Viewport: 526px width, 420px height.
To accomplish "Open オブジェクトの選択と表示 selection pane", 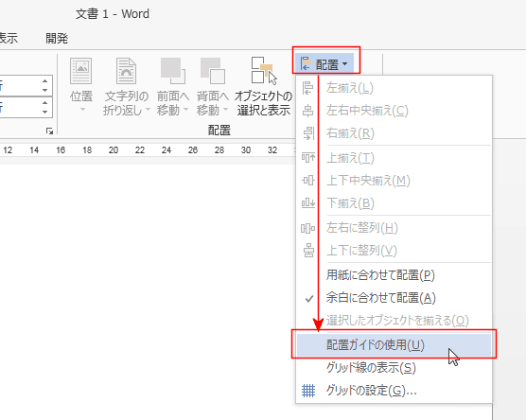I will pyautogui.click(x=263, y=86).
